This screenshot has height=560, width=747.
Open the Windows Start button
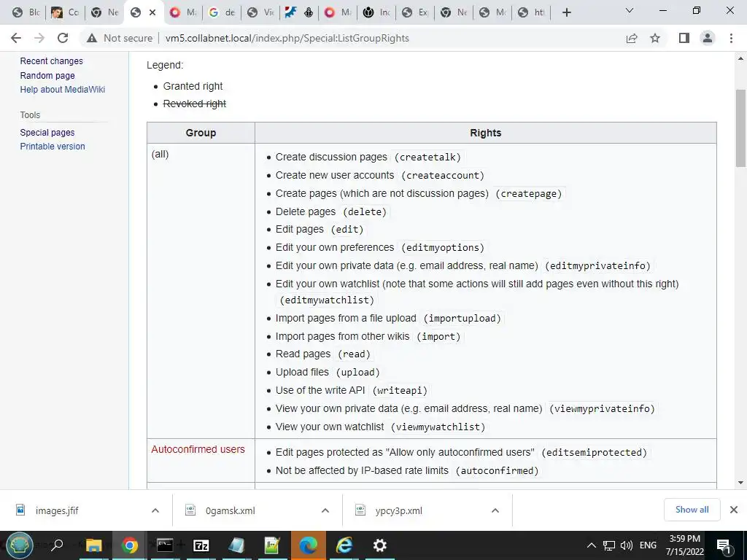[20, 545]
